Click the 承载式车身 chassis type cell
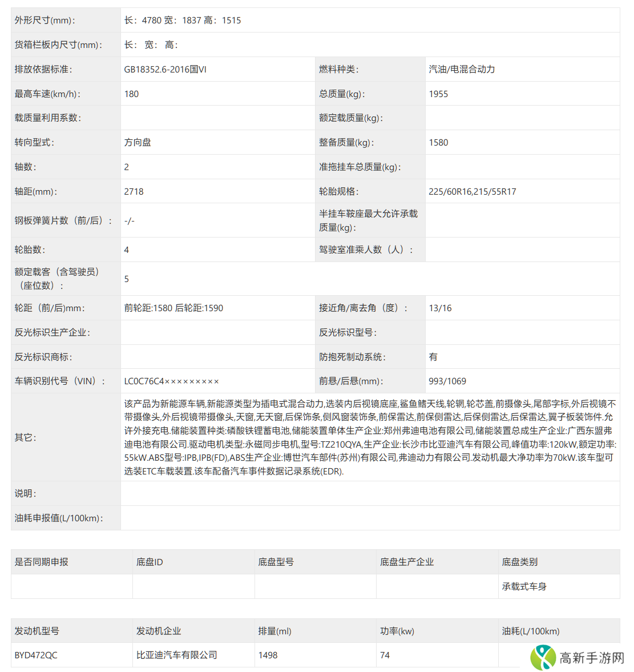This screenshot has width=634, height=672. coord(524,586)
